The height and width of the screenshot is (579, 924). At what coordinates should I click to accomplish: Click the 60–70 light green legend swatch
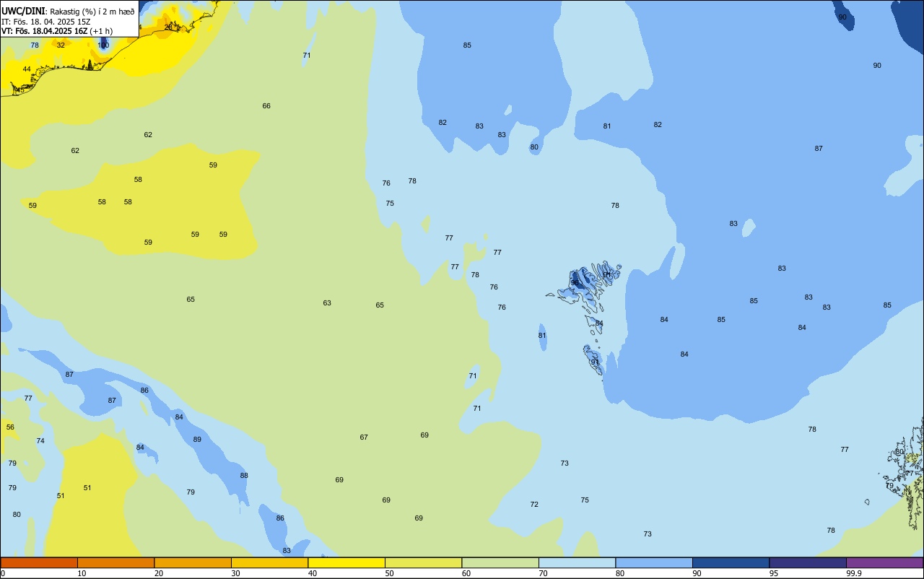pos(500,562)
